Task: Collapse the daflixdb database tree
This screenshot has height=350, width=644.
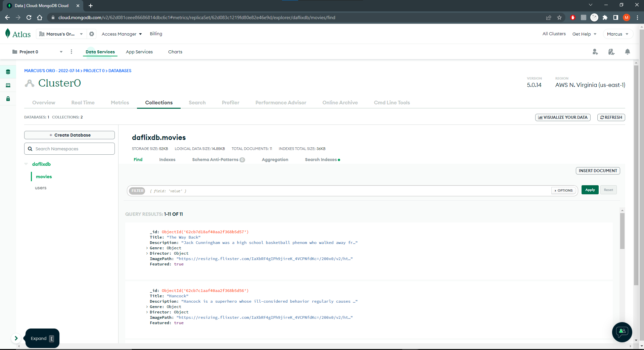Action: tap(26, 164)
